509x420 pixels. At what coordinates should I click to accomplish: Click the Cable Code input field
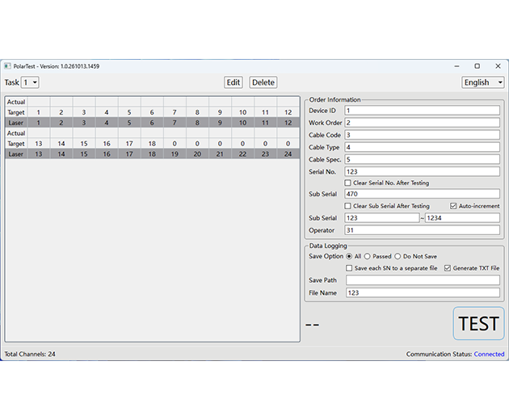pos(422,135)
